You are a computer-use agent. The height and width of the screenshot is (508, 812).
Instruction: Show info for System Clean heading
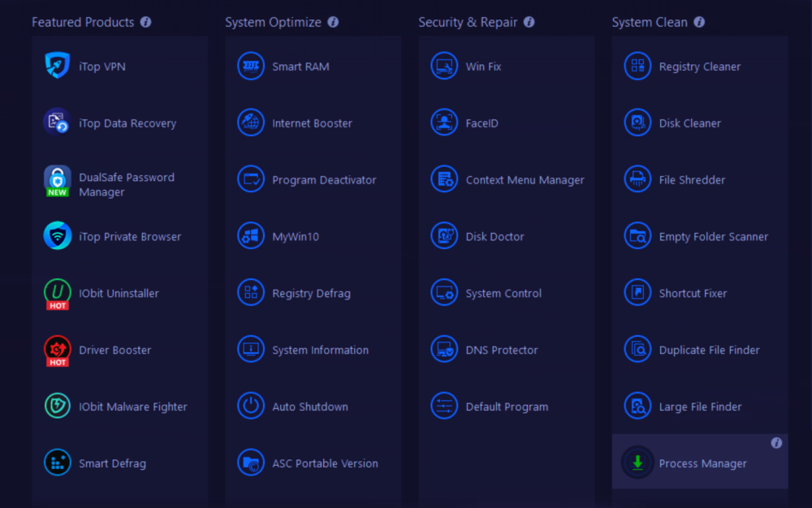click(x=699, y=22)
